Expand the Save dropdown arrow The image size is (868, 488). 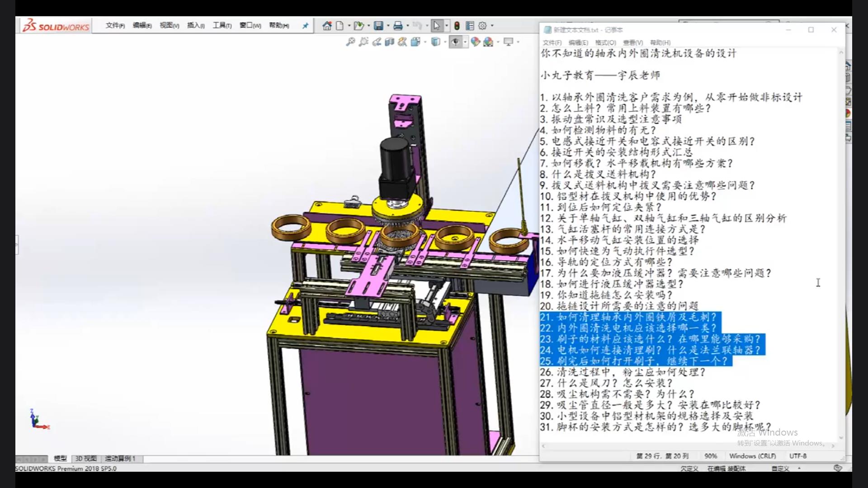[x=388, y=26]
